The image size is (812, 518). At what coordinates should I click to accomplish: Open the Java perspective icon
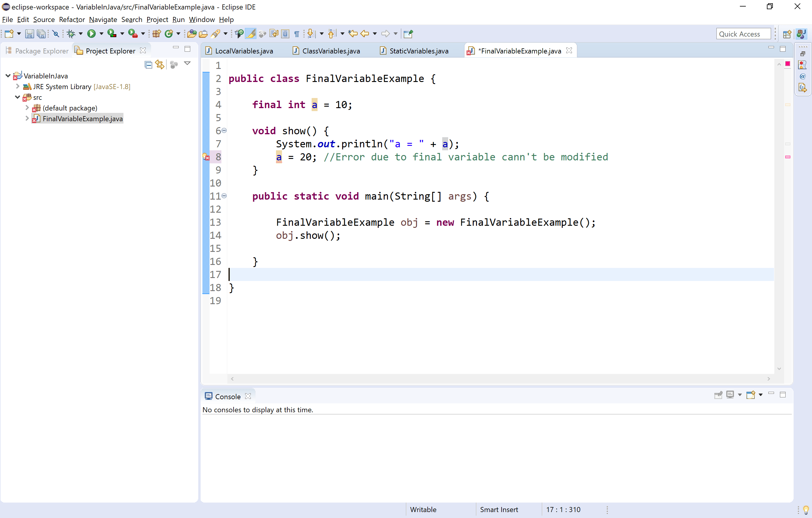tap(802, 33)
